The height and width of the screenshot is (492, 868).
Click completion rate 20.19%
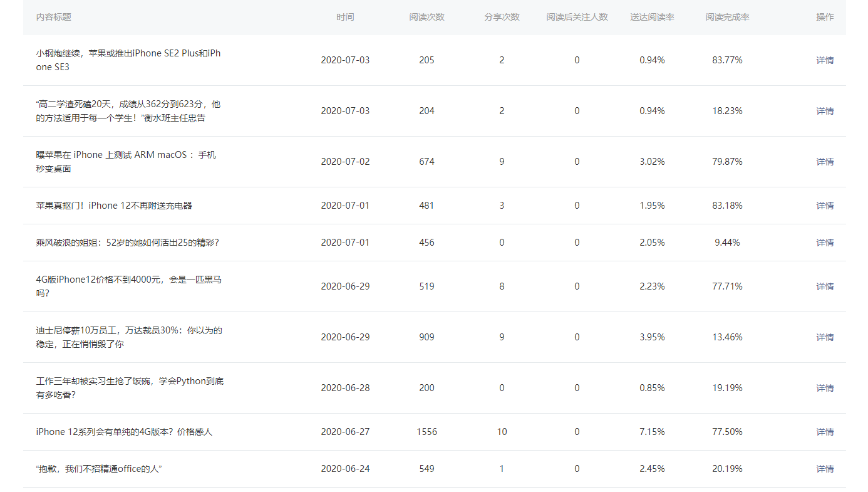click(727, 469)
